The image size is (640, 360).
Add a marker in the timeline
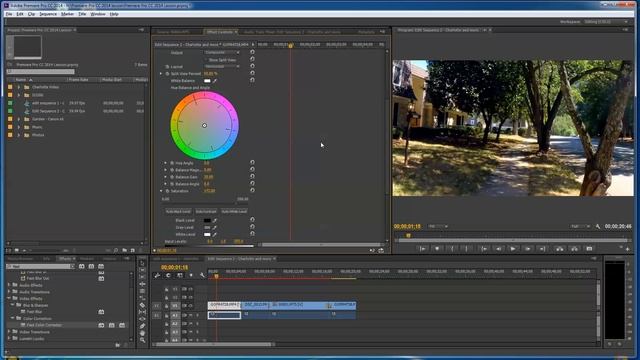pyautogui.click(x=191, y=276)
